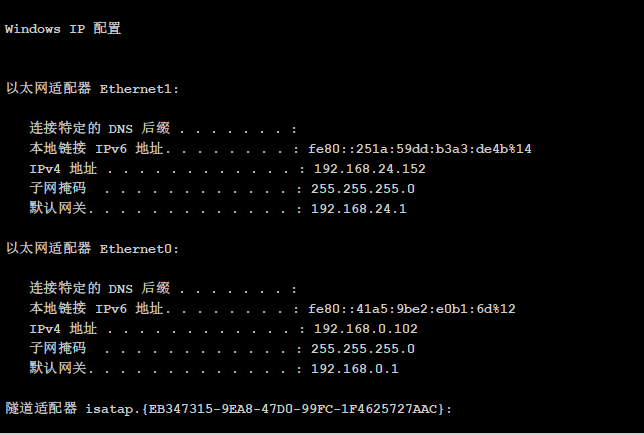
Task: Click the Ethernet1 本地链接 IPv6 地址 label
Action: click(97, 148)
